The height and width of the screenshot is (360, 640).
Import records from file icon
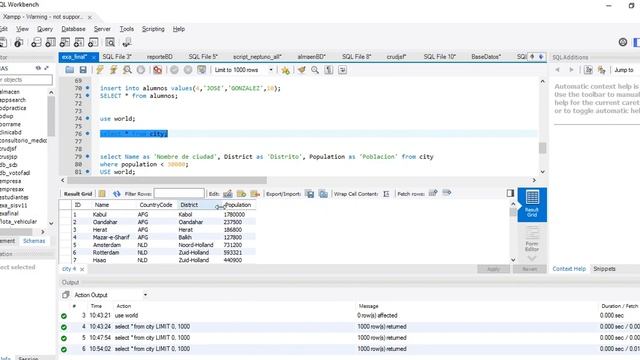click(x=323, y=193)
